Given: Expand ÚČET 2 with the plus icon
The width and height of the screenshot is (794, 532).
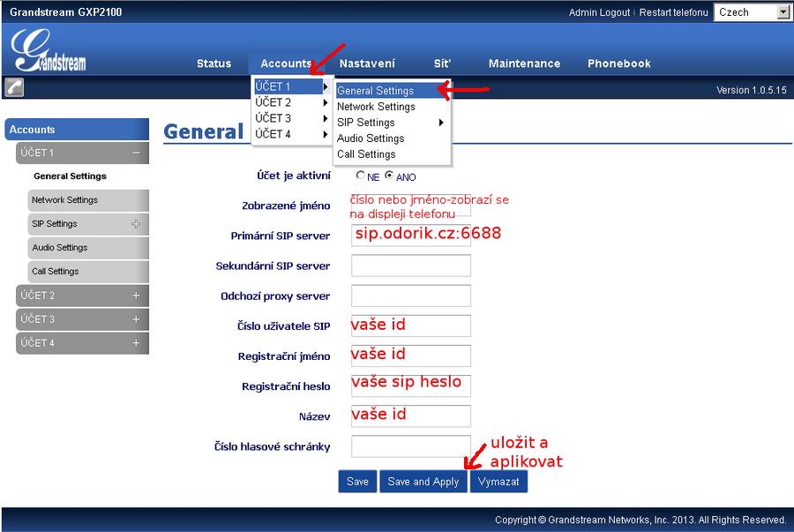Looking at the screenshot, I should pyautogui.click(x=136, y=296).
